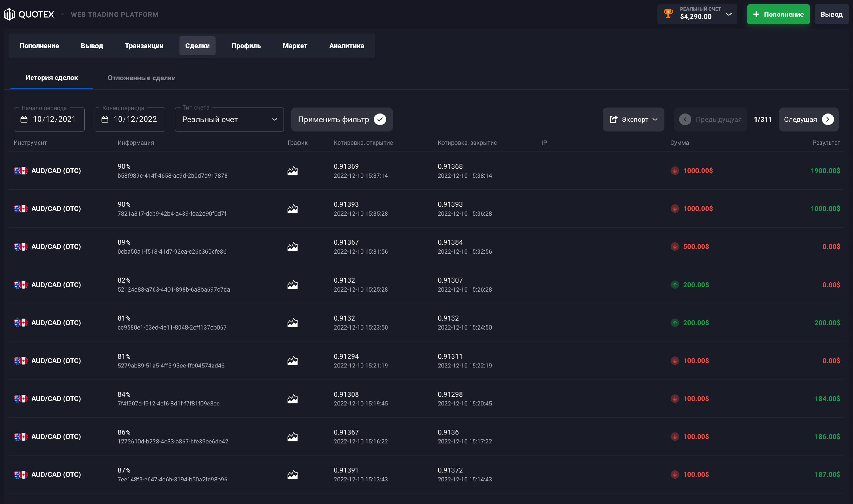Click AUD/CAD flag icon in 87% row

[20, 475]
